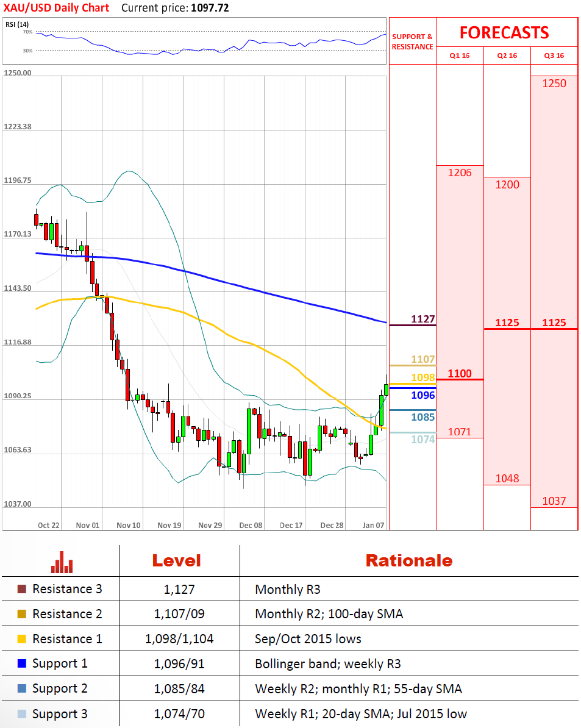Click the Support 3 row label
Screen dimensions: 581x728
coord(60,714)
